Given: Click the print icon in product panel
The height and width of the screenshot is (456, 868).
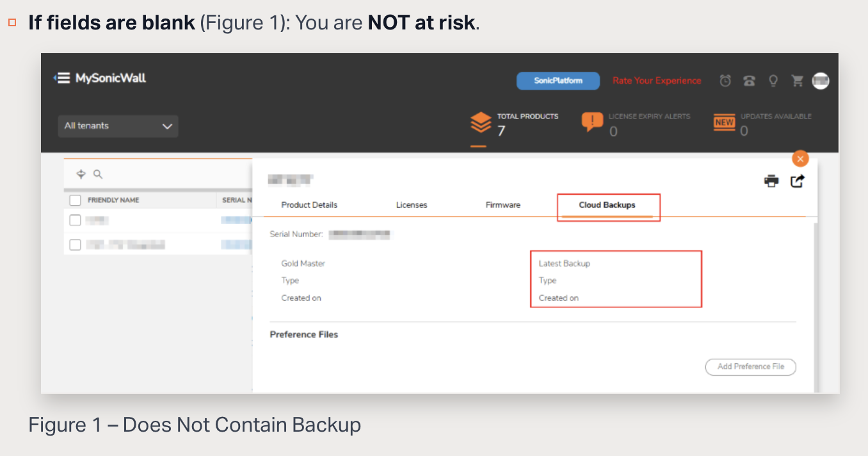Looking at the screenshot, I should [771, 181].
